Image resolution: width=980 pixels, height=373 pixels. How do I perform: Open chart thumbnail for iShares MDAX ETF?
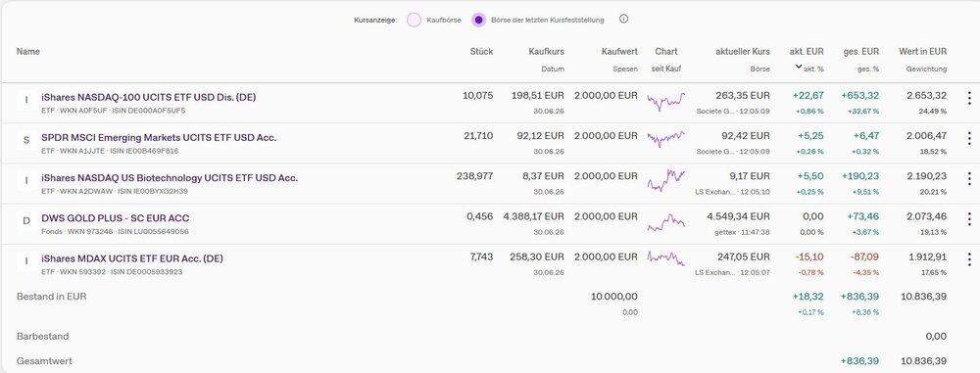click(666, 257)
